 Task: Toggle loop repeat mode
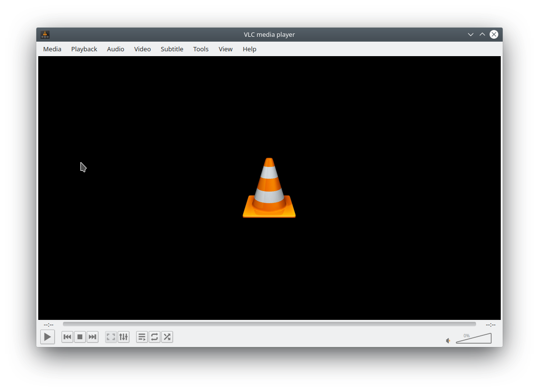coord(154,337)
